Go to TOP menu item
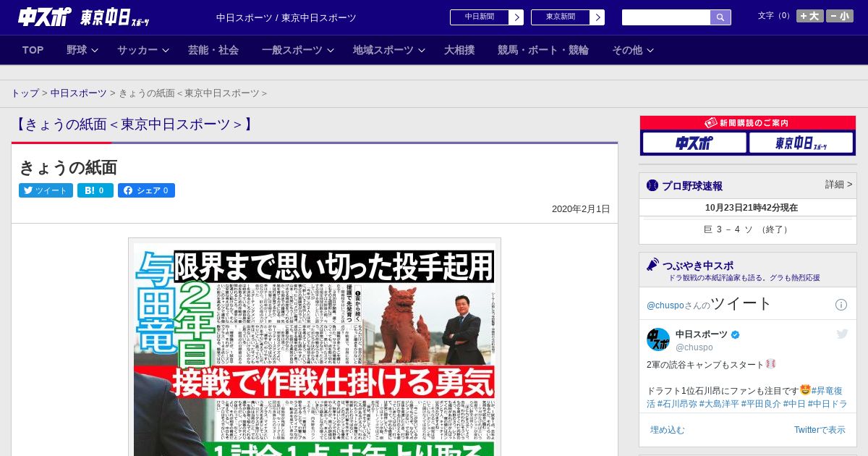Screen dimensions: 868x456 tap(33, 50)
